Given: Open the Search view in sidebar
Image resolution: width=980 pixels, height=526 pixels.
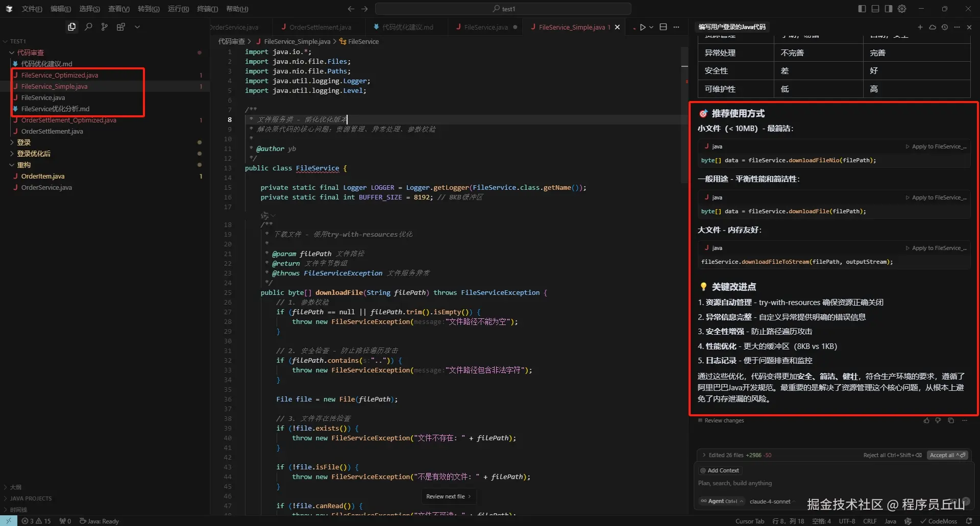Looking at the screenshot, I should point(88,27).
